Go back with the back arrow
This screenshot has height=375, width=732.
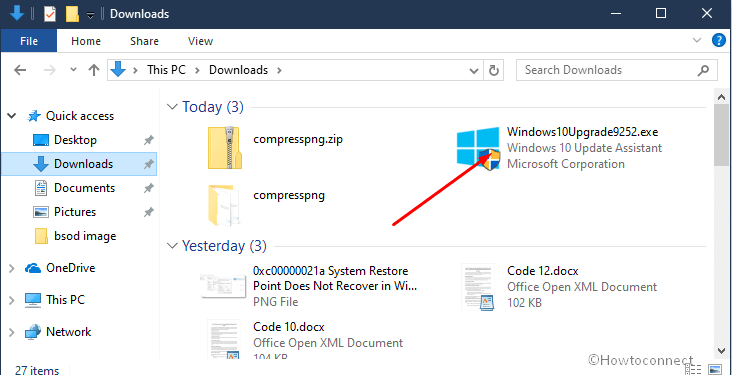[x=20, y=71]
